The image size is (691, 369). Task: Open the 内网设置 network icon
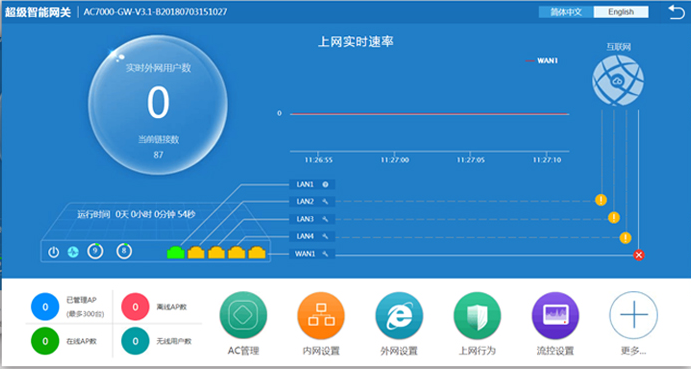tap(321, 315)
